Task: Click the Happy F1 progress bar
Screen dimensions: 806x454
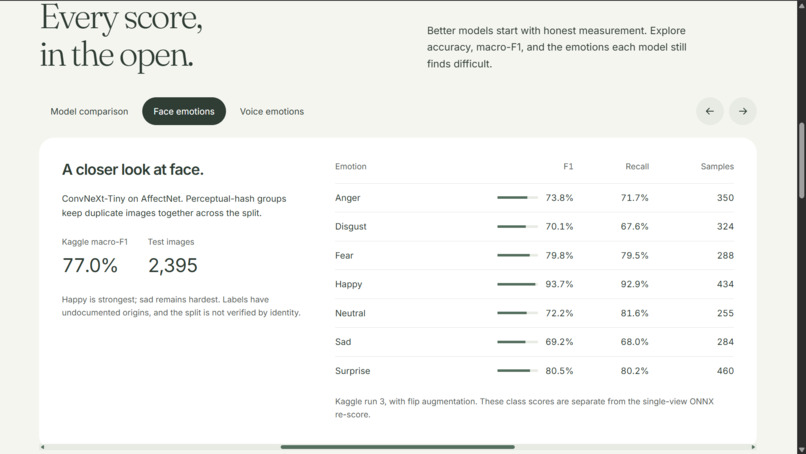Action: tap(517, 284)
